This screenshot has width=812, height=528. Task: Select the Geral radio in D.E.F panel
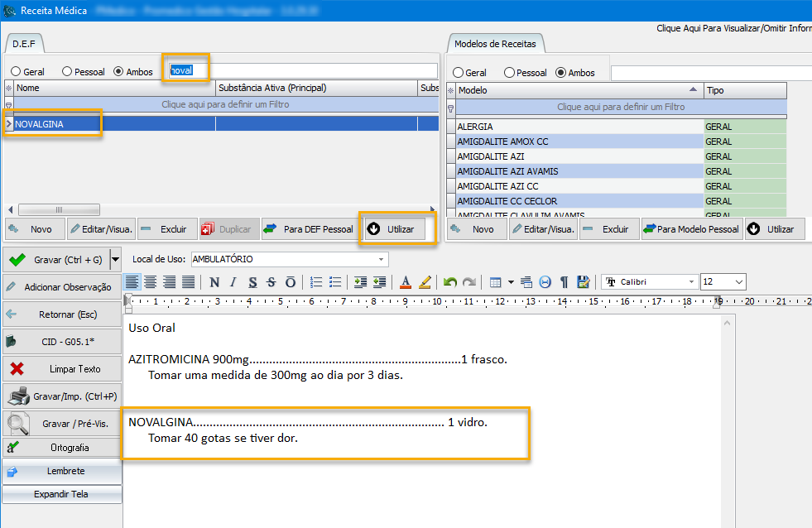[17, 72]
